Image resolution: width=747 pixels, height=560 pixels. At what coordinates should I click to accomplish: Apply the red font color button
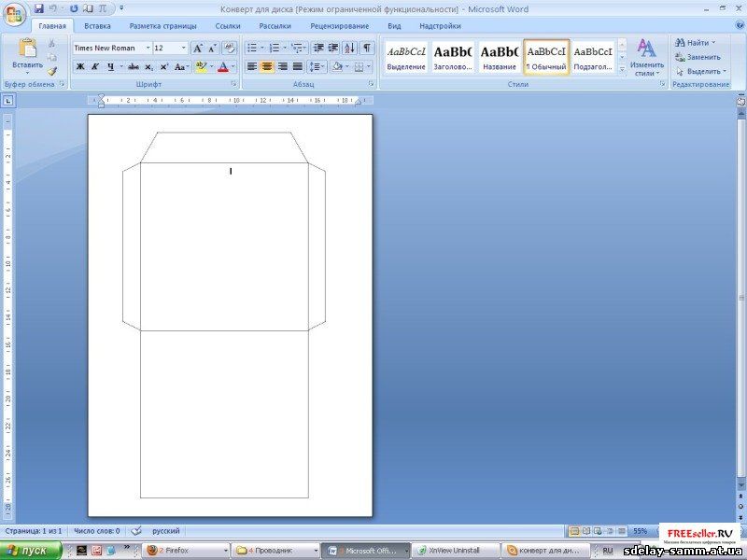pos(222,66)
